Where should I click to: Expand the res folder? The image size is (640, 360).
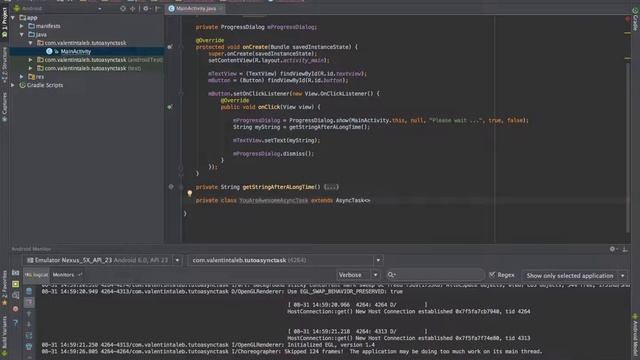pos(22,77)
